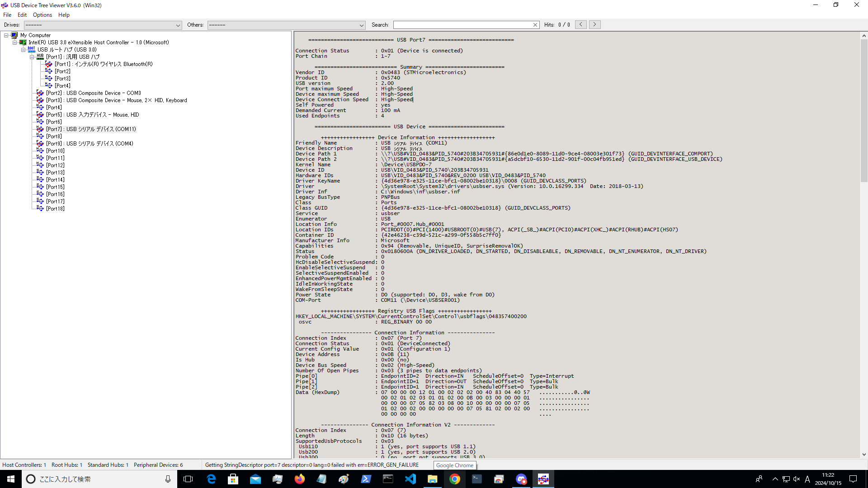Clear the search field using the X button
Screen dimensions: 868x488
point(535,25)
